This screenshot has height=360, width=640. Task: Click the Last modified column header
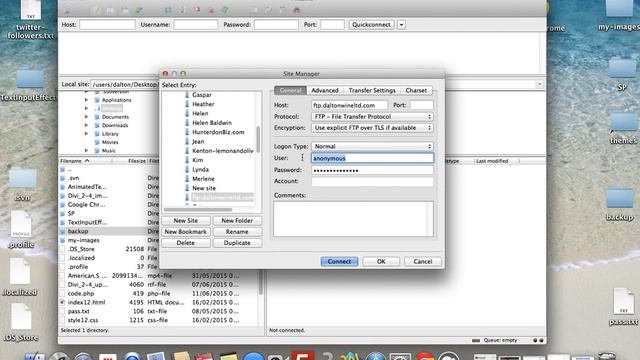coord(496,161)
